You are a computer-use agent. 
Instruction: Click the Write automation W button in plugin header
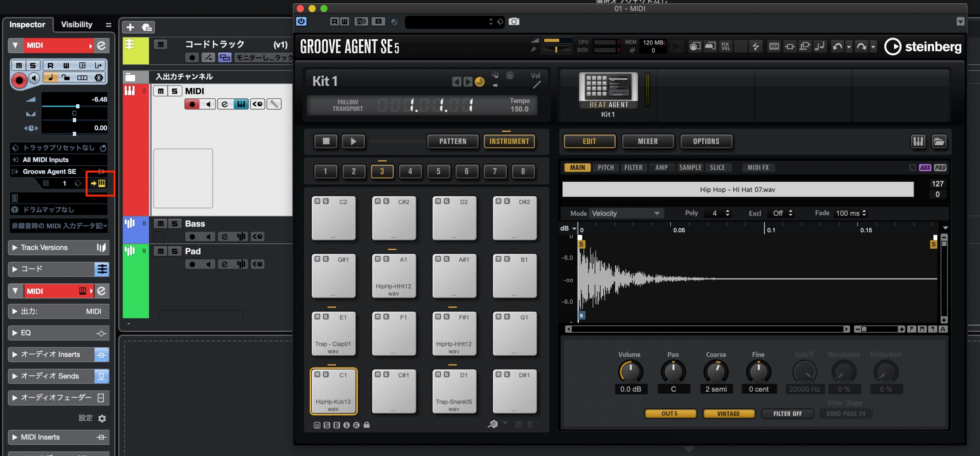344,21
